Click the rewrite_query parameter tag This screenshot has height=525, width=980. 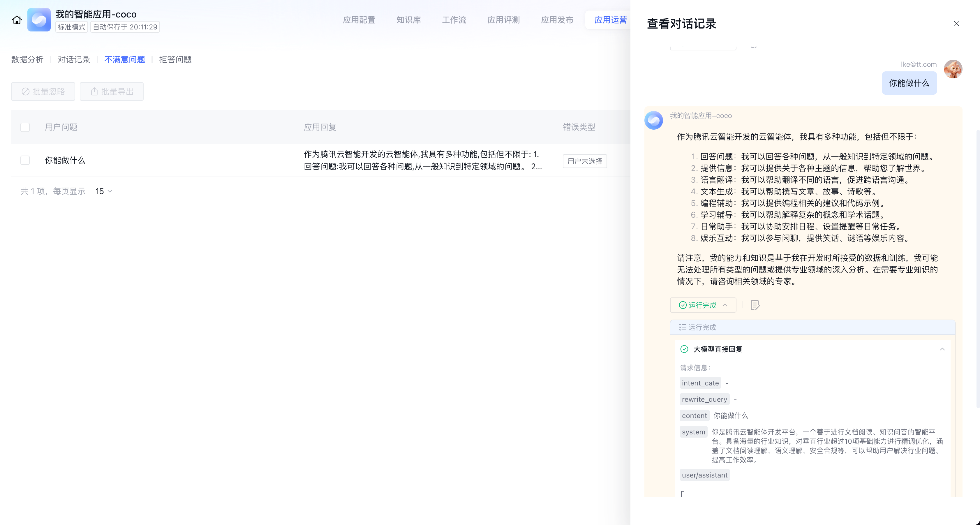coord(705,399)
